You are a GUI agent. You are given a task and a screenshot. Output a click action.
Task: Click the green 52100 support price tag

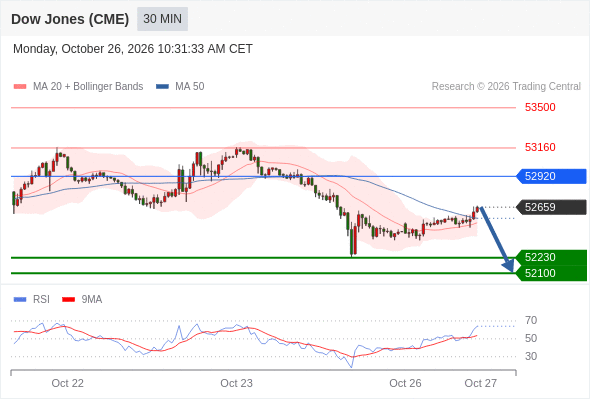551,273
